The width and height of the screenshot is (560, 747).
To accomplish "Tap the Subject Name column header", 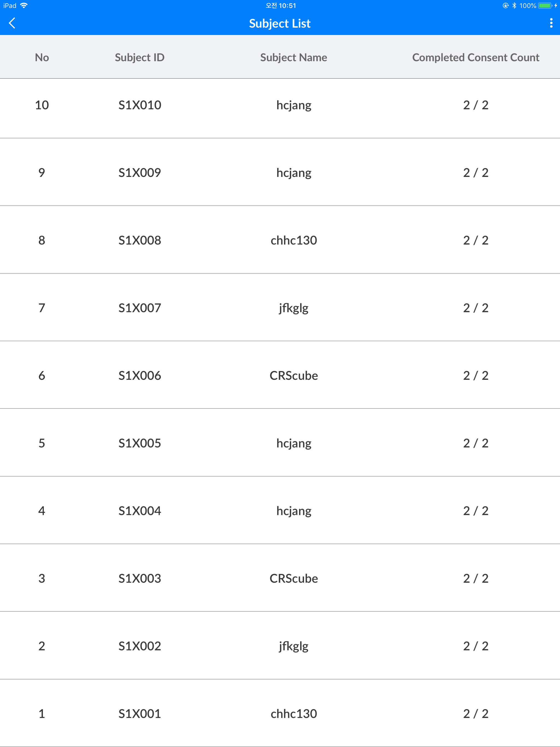I will [293, 57].
